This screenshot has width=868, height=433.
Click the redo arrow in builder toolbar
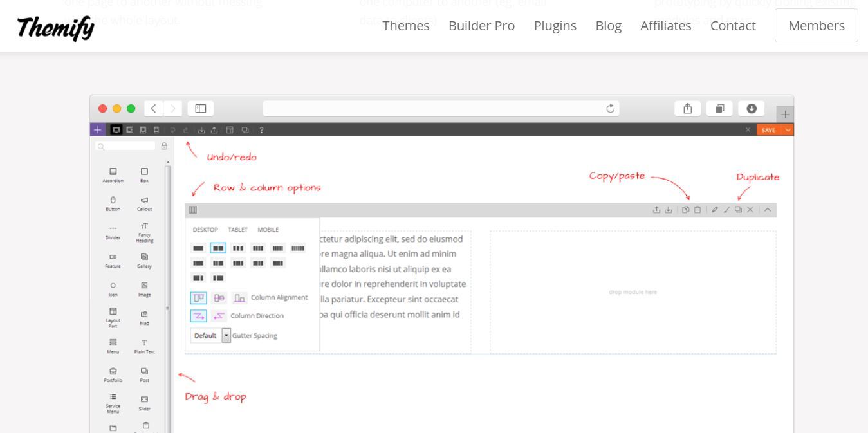(x=186, y=130)
